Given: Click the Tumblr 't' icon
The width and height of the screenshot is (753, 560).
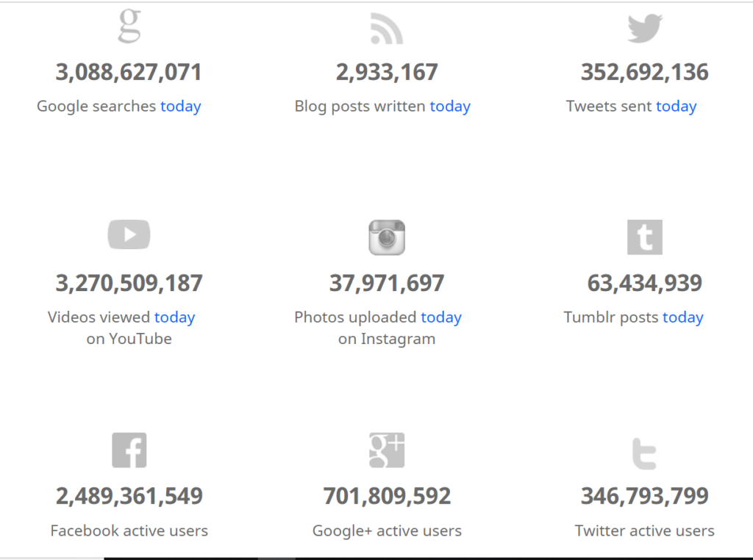Looking at the screenshot, I should pyautogui.click(x=645, y=237).
